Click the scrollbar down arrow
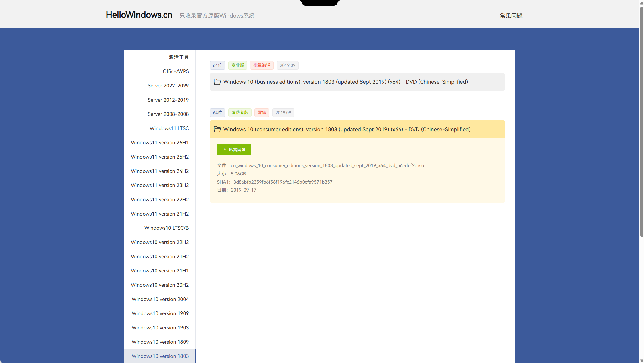644x363 pixels. 642,360
